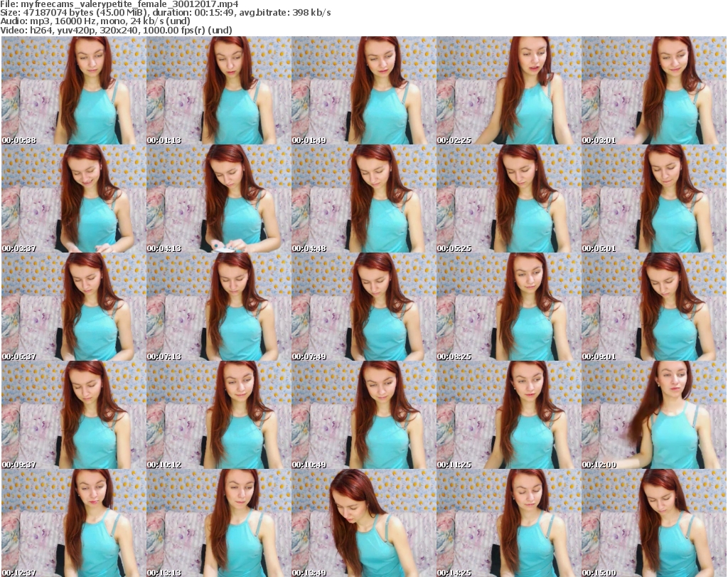
Task: Click the frame at timestamp 00:05:25
Action: click(x=509, y=198)
